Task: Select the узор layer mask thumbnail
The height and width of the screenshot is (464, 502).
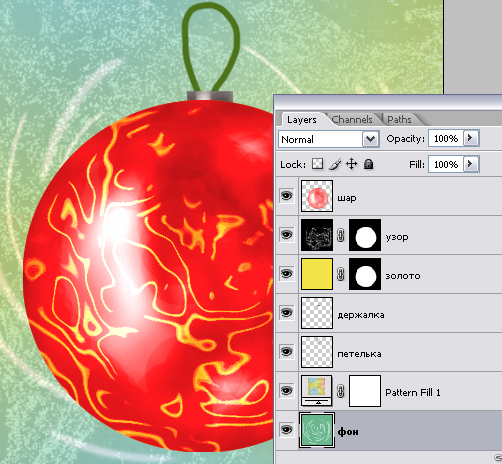Action: [365, 235]
